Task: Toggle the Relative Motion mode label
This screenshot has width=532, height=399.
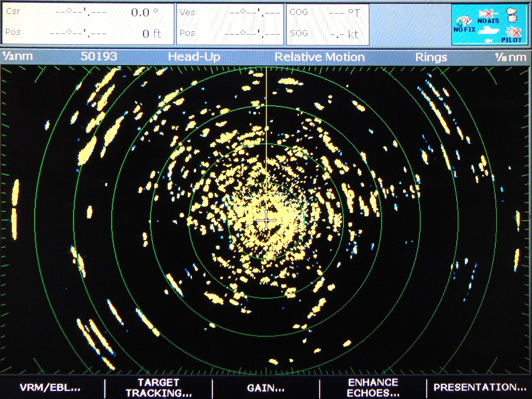Action: [319, 57]
